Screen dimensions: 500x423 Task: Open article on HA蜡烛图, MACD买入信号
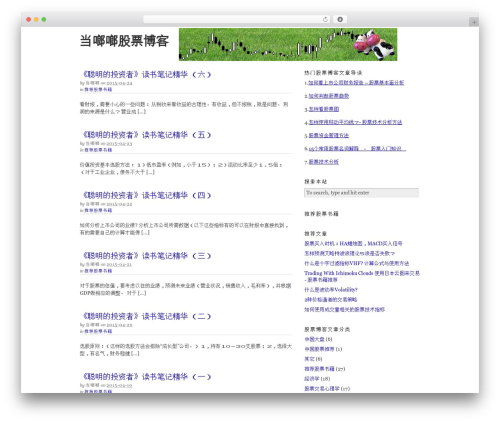353,244
